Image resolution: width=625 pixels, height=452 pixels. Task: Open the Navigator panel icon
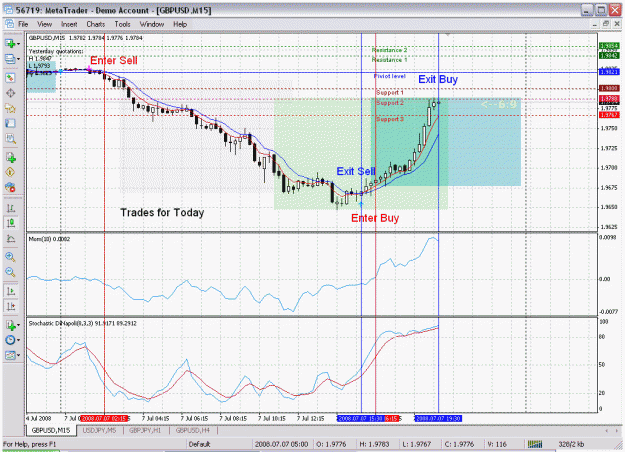10,108
